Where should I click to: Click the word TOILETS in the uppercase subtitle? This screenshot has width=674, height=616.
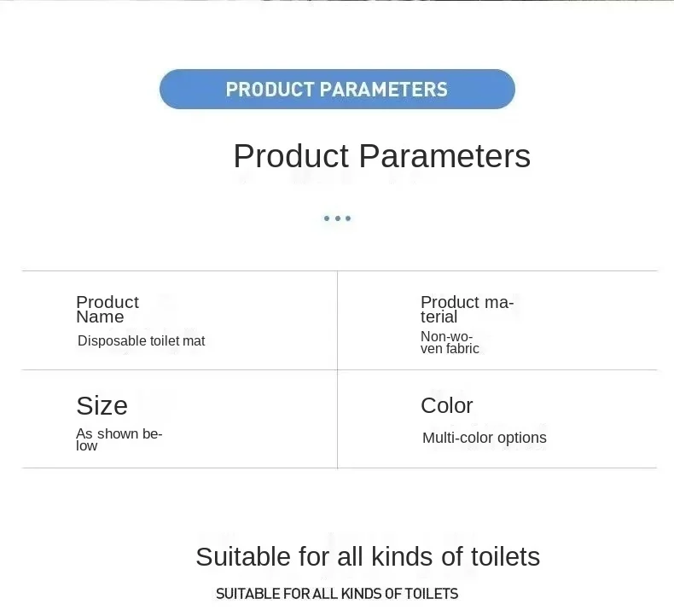click(431, 594)
